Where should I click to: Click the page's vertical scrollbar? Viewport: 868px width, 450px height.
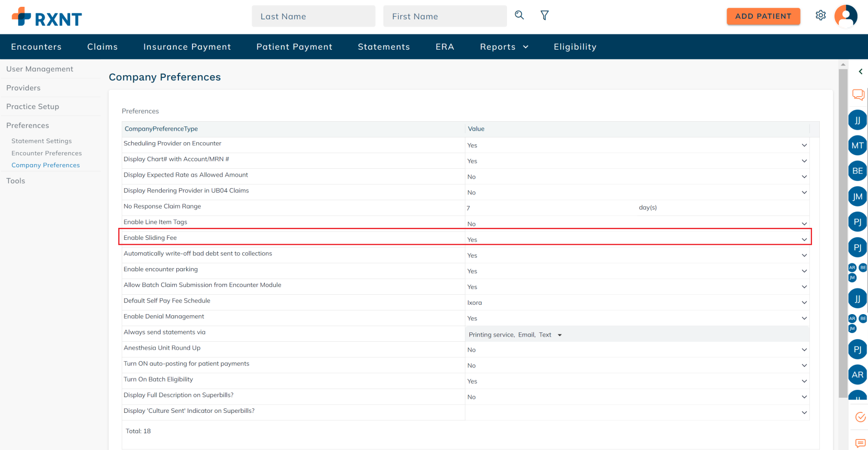pos(842,230)
